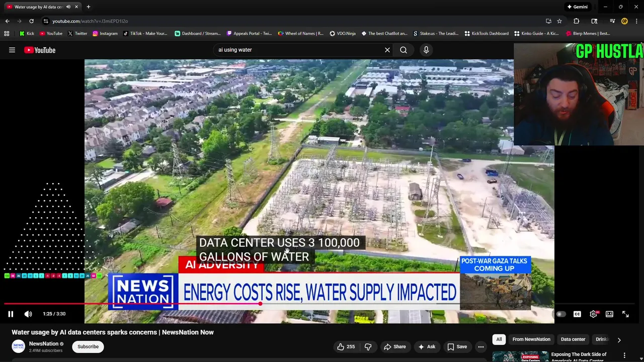Image resolution: width=644 pixels, height=362 pixels.
Task: Close the Water usage by AI tab
Action: tap(76, 7)
